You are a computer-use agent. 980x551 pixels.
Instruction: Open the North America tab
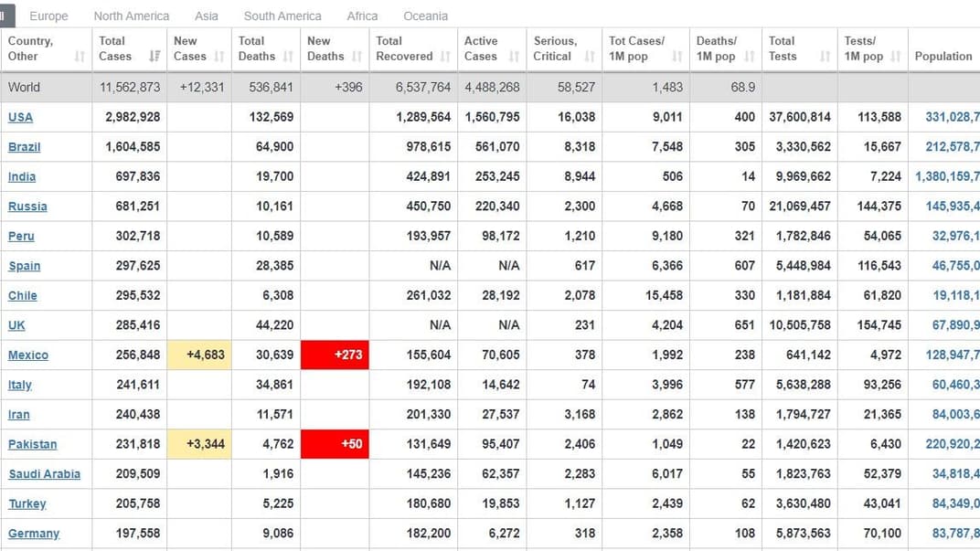coord(132,16)
